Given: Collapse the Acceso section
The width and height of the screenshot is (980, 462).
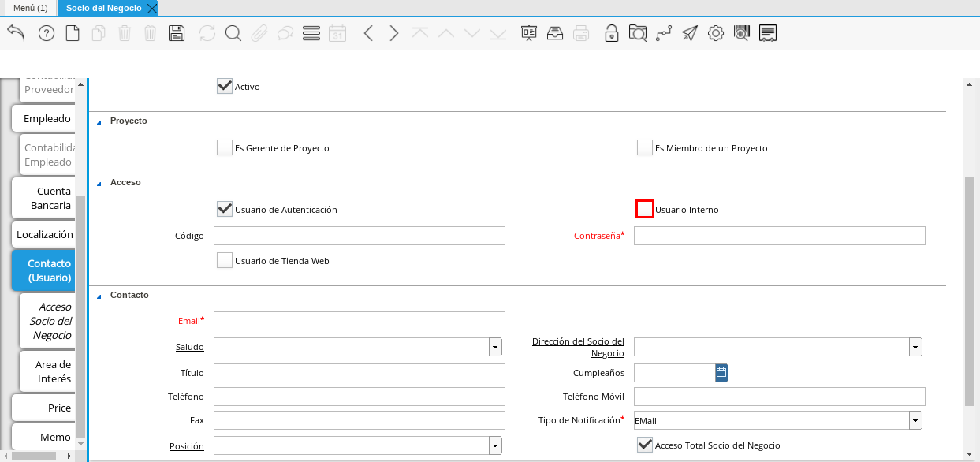Looking at the screenshot, I should pos(99,183).
